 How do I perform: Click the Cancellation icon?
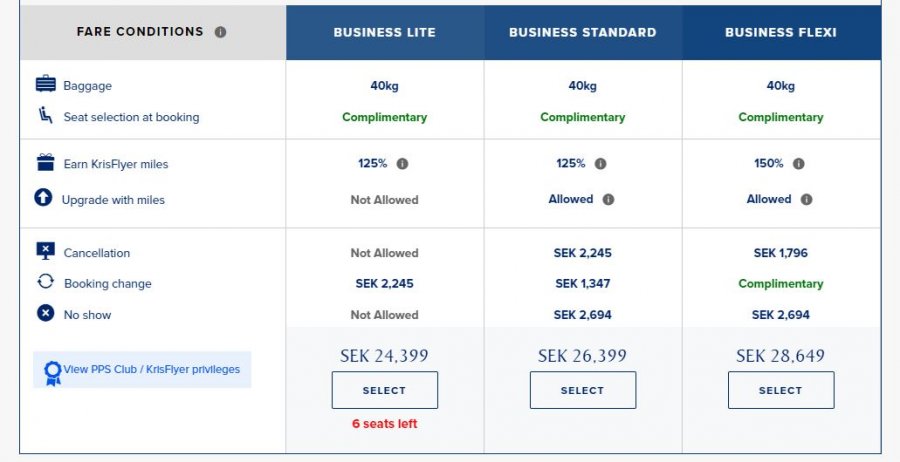[x=45, y=252]
